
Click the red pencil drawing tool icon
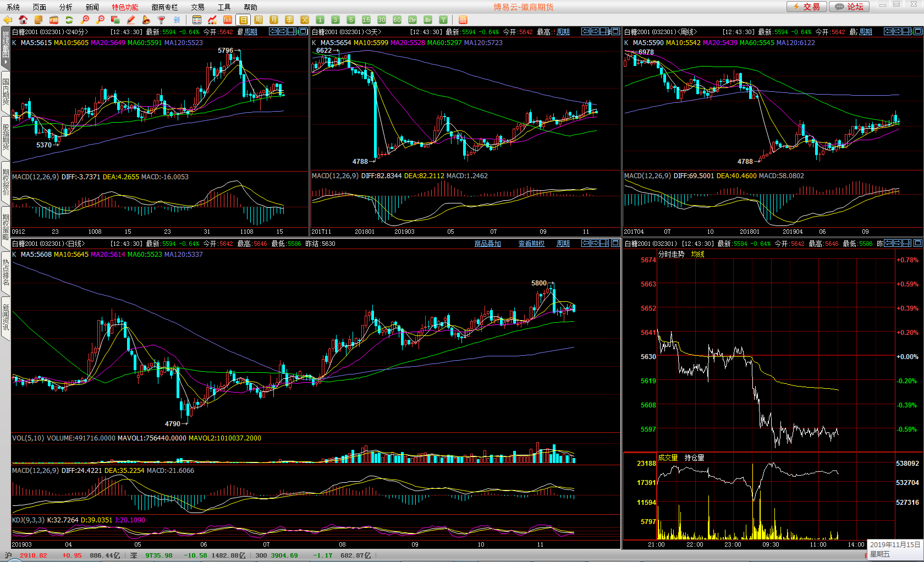coord(131,20)
